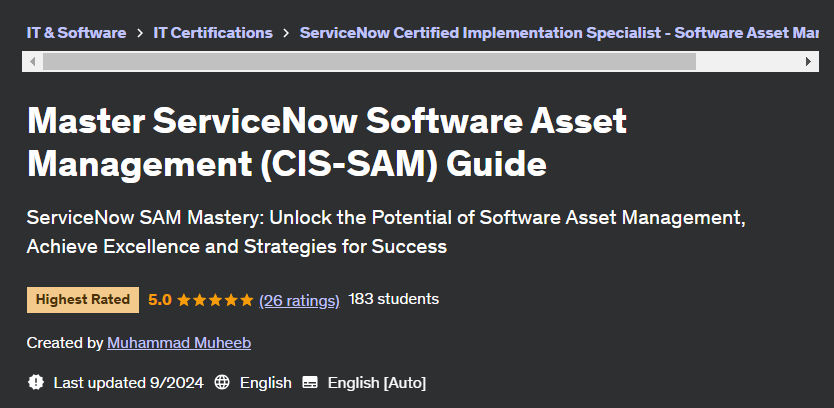Click the 183 students text
834x408 pixels.
394,299
